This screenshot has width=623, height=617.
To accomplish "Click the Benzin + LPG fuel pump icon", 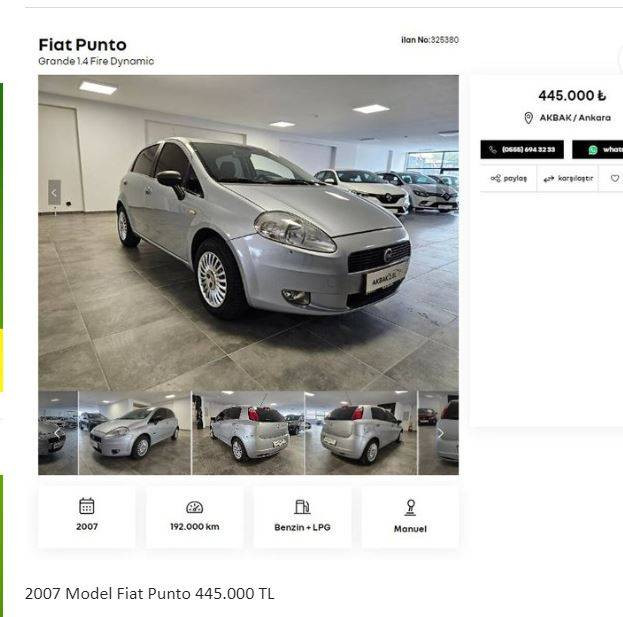I will pos(302,507).
